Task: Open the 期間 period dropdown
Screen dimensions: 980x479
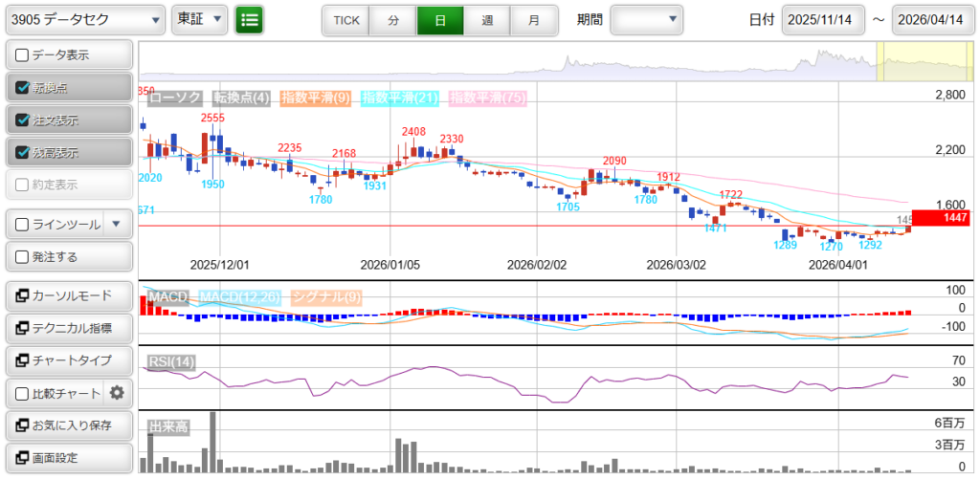Action: (647, 19)
